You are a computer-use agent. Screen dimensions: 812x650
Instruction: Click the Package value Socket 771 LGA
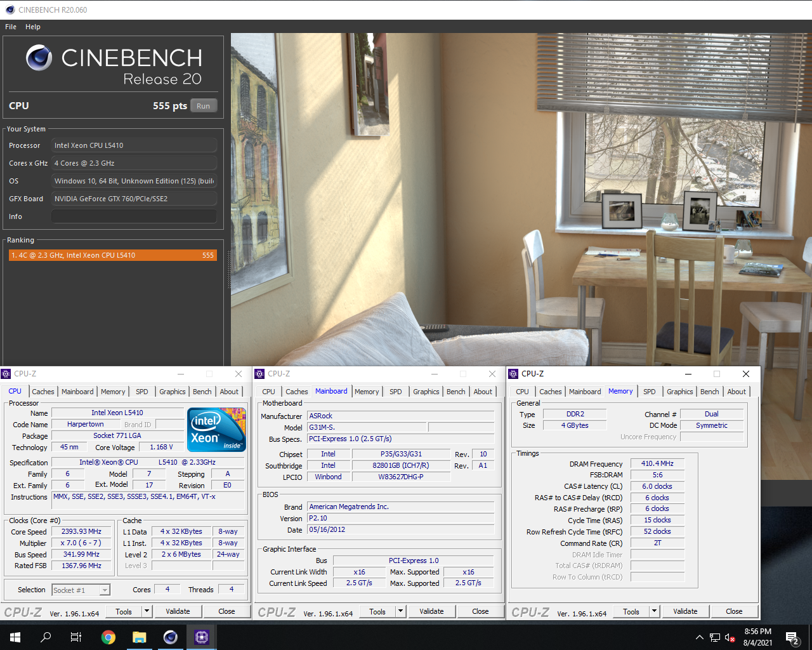tap(117, 436)
